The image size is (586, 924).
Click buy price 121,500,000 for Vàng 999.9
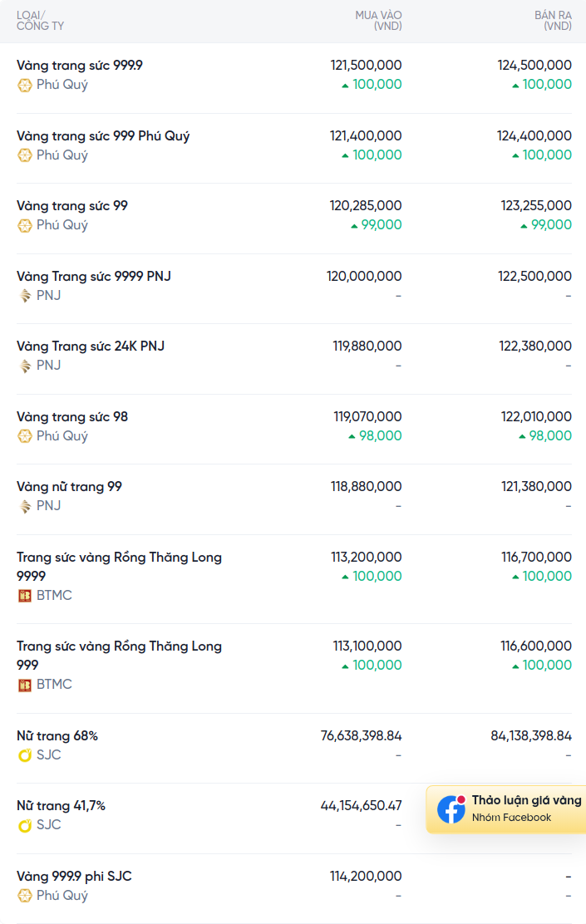(366, 66)
